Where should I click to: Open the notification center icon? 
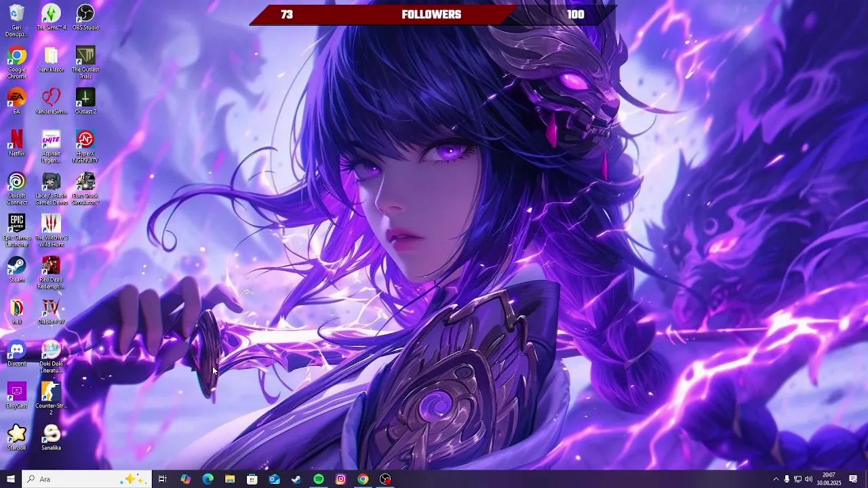tap(853, 479)
